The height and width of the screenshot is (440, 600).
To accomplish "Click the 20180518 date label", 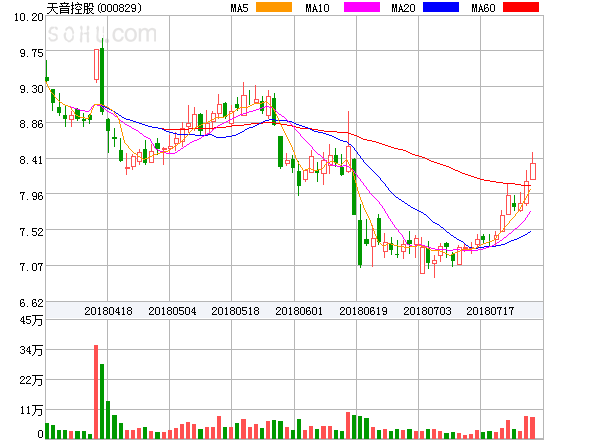I will 235,311.
